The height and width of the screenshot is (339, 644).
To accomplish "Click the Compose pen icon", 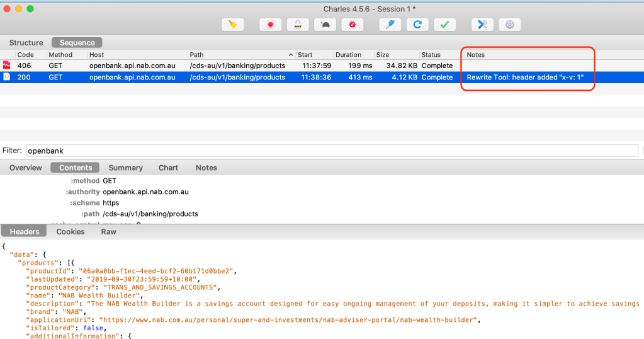I will (390, 25).
